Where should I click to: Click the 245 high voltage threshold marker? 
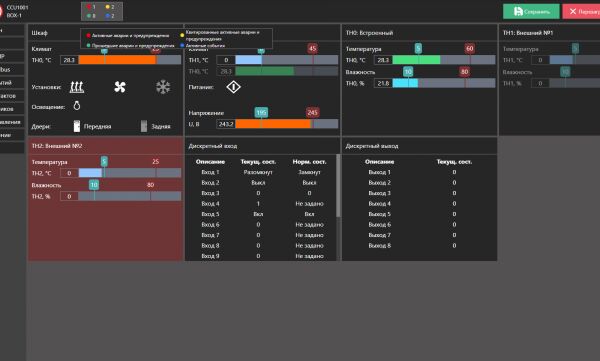(x=313, y=113)
